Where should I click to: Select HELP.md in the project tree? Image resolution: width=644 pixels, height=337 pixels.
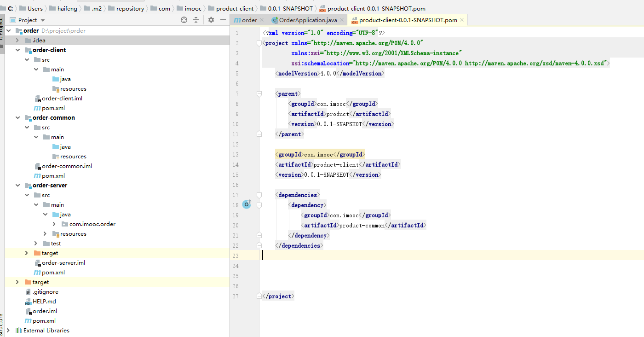click(44, 302)
